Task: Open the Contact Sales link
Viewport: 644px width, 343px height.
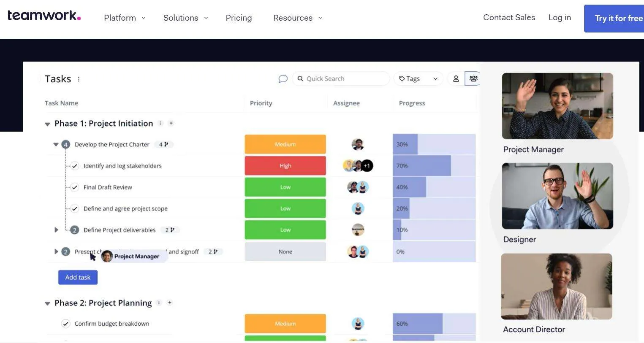Action: (x=509, y=17)
